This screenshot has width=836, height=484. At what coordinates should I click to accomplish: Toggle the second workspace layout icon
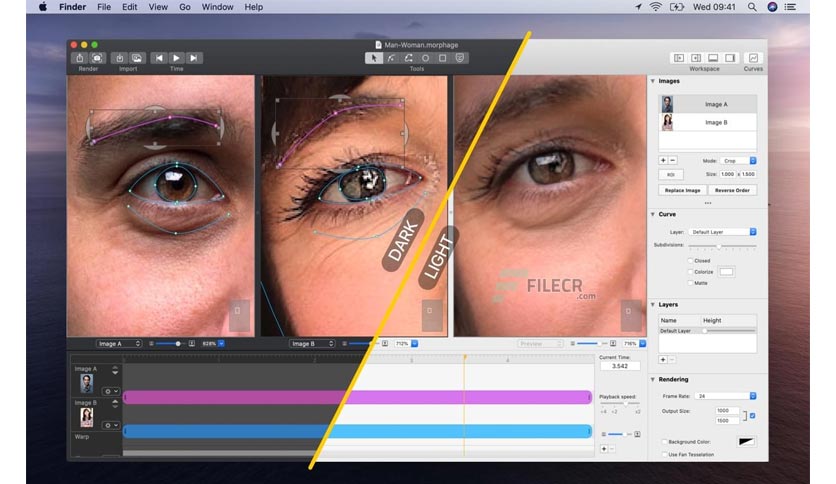click(x=696, y=58)
